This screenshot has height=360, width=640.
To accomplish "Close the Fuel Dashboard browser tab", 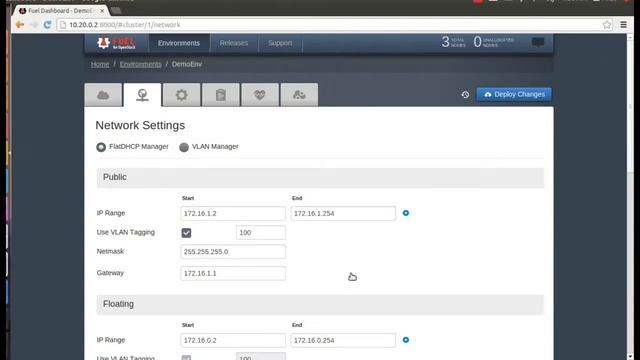I will click(x=102, y=11).
